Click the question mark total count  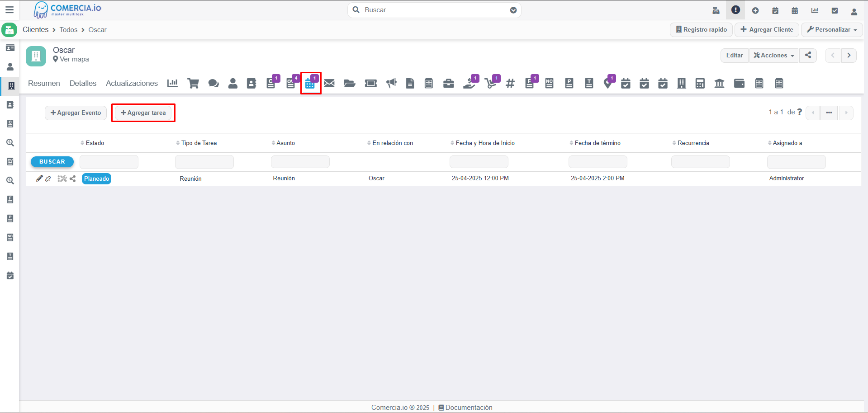[800, 112]
